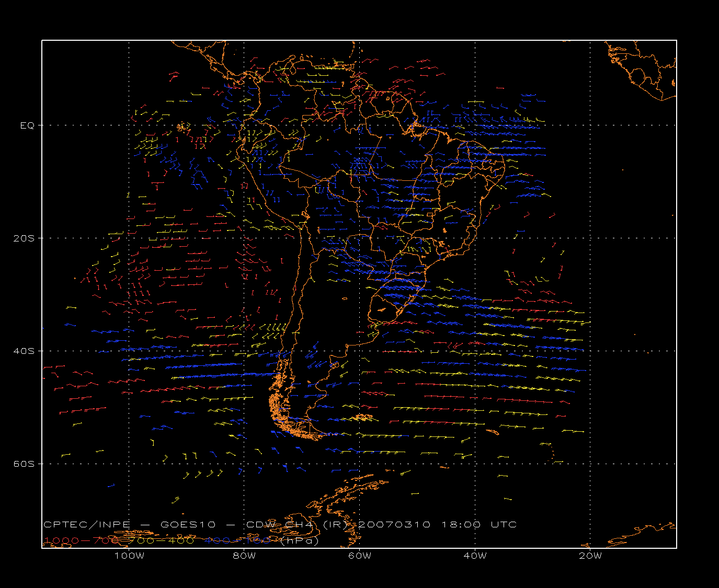Click the '40W' longitude axis label
Image resolution: width=719 pixels, height=588 pixels.
coord(475,556)
